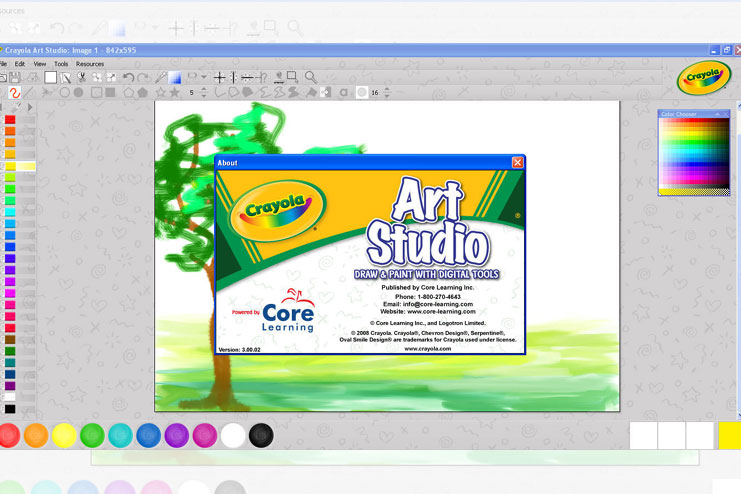Pick the cyan paint blob at bottom
741x494 pixels.
pyautogui.click(x=121, y=435)
